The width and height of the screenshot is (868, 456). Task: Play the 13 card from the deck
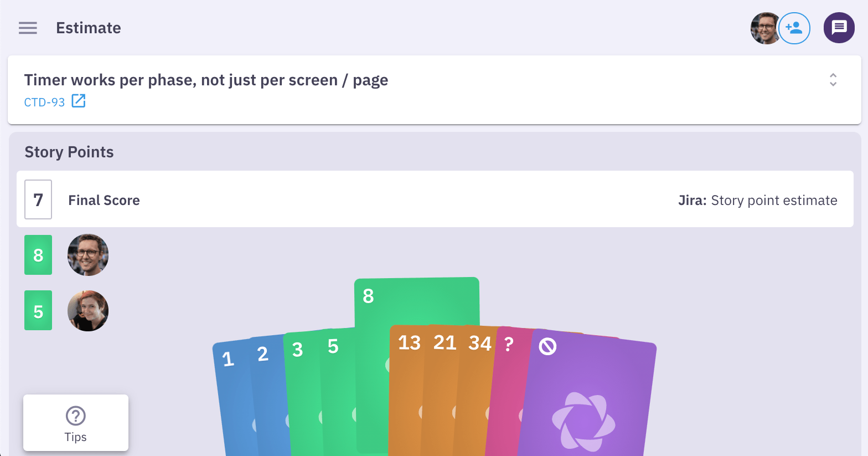tap(409, 342)
